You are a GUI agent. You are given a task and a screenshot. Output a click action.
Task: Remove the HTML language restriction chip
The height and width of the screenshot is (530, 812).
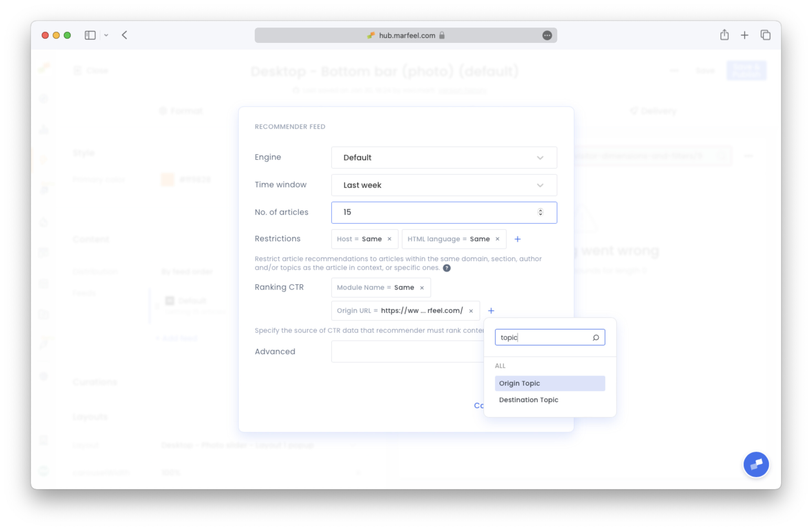tap(498, 239)
